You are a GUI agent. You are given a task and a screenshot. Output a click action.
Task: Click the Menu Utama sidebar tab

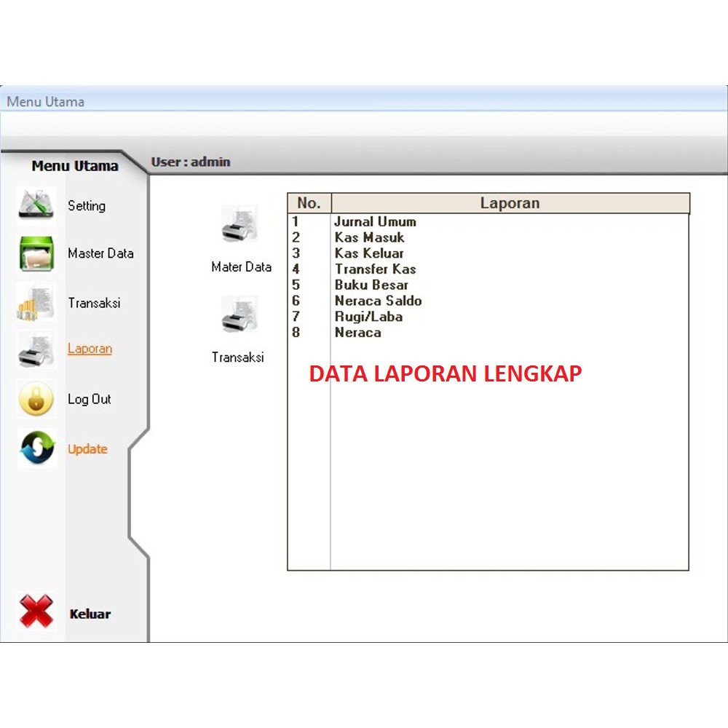pyautogui.click(x=74, y=166)
